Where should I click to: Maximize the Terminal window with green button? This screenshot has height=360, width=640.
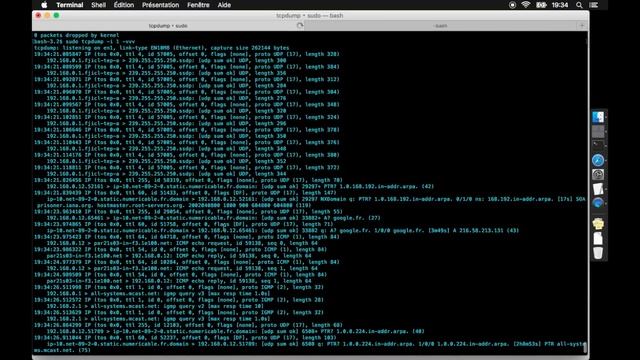pyautogui.click(x=56, y=16)
